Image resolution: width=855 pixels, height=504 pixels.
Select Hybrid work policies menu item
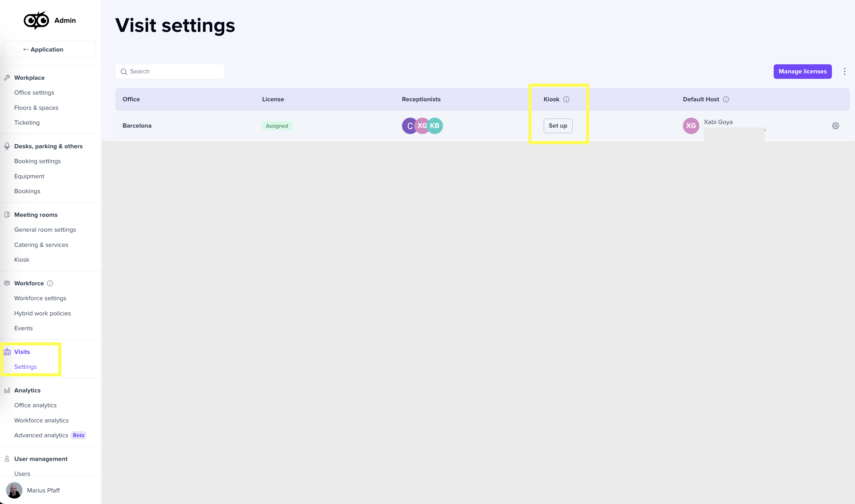coord(42,313)
